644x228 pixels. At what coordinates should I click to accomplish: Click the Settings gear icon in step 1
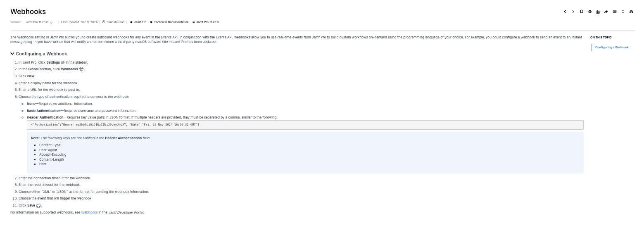pyautogui.click(x=63, y=62)
